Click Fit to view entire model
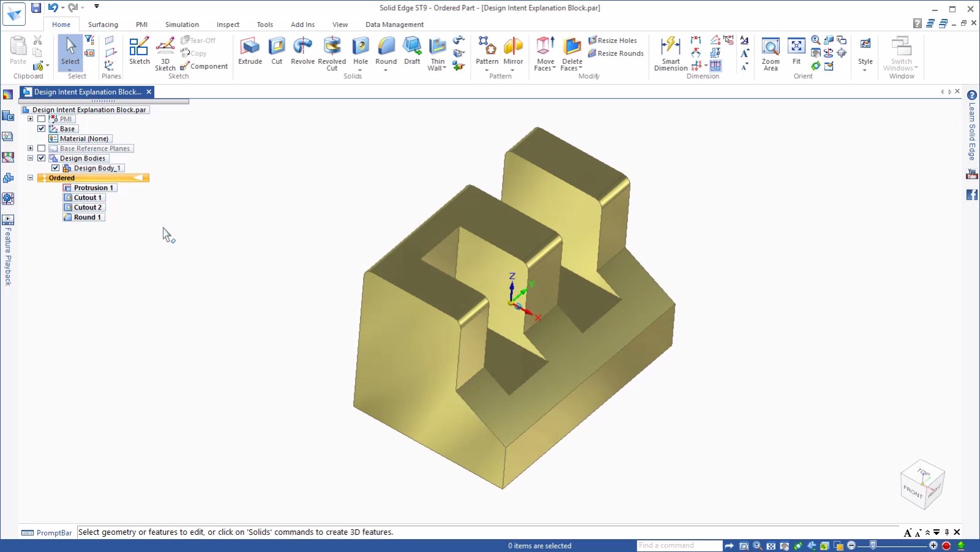Screen dimensions: 980x552 796,52
